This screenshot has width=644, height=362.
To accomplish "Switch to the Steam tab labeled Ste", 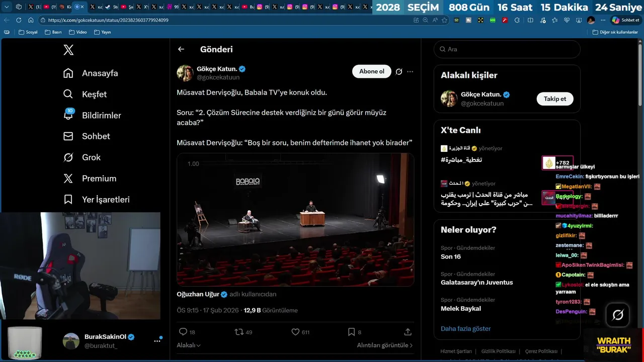I will coord(112,7).
